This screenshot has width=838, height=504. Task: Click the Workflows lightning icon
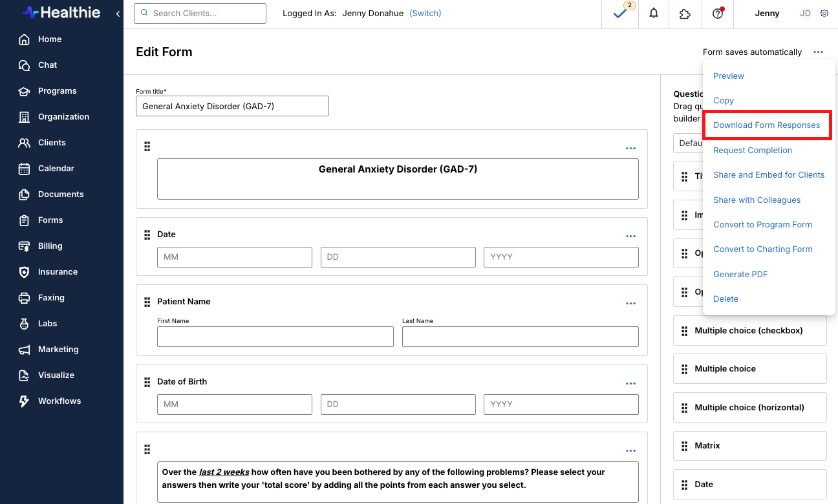[x=24, y=401]
